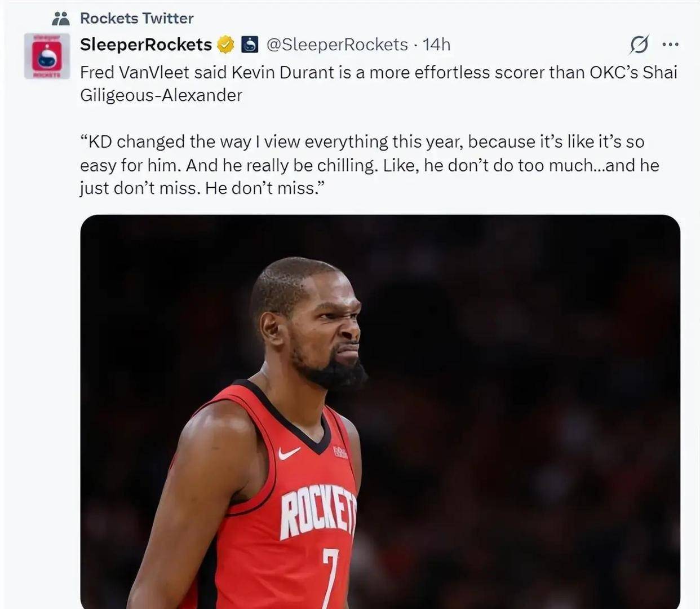
Task: Click the Nike swoosh on the jersey photo
Action: pos(289,452)
